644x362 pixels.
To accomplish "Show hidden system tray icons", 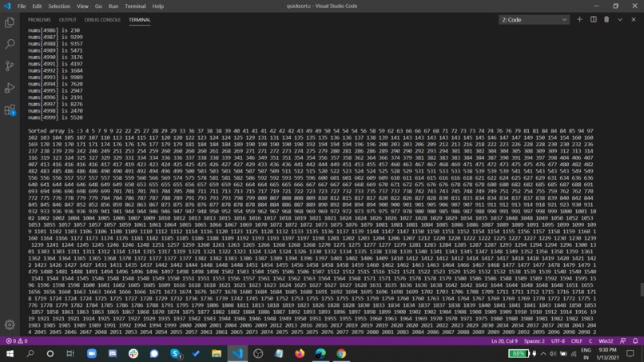I will click(543, 353).
